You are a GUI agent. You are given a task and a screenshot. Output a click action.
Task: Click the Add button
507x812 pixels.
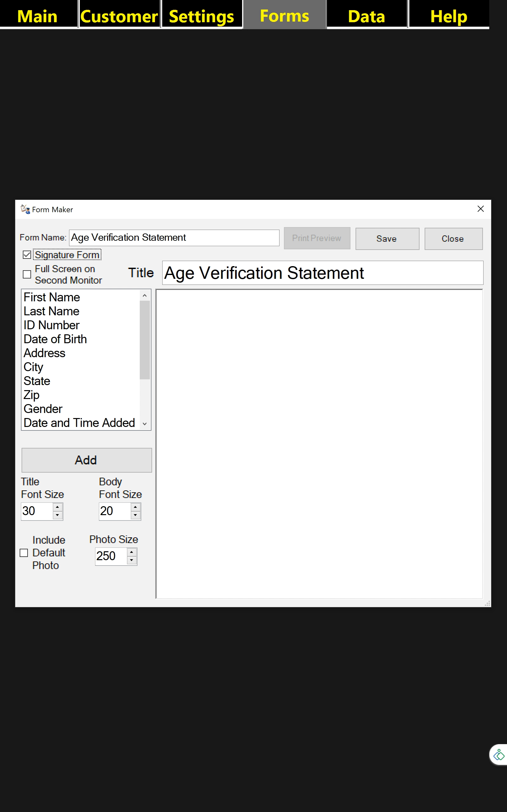point(87,460)
